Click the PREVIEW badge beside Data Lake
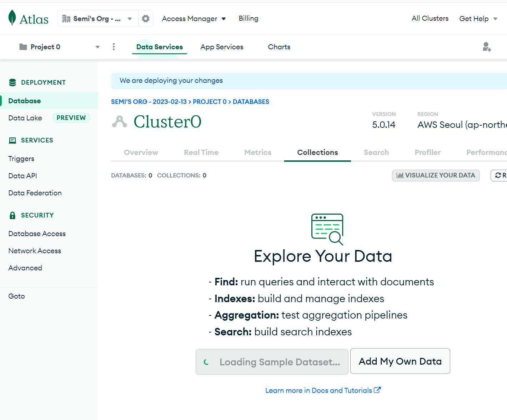 [71, 118]
